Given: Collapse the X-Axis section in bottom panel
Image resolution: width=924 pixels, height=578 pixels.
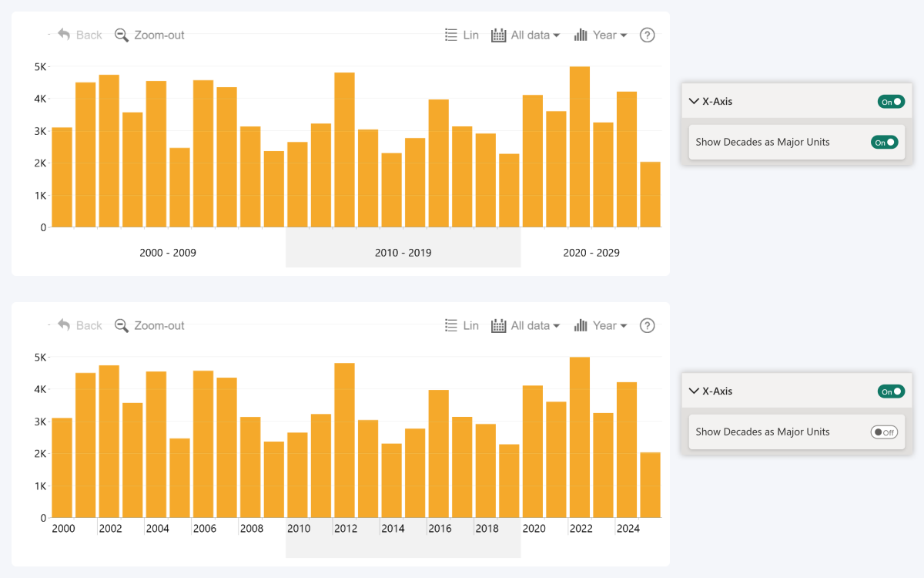Looking at the screenshot, I should click(694, 391).
